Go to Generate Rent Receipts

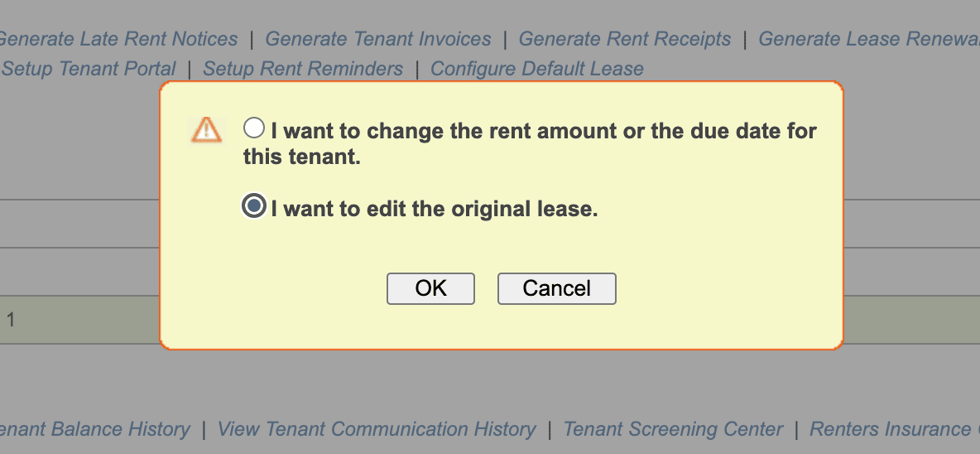tap(625, 39)
